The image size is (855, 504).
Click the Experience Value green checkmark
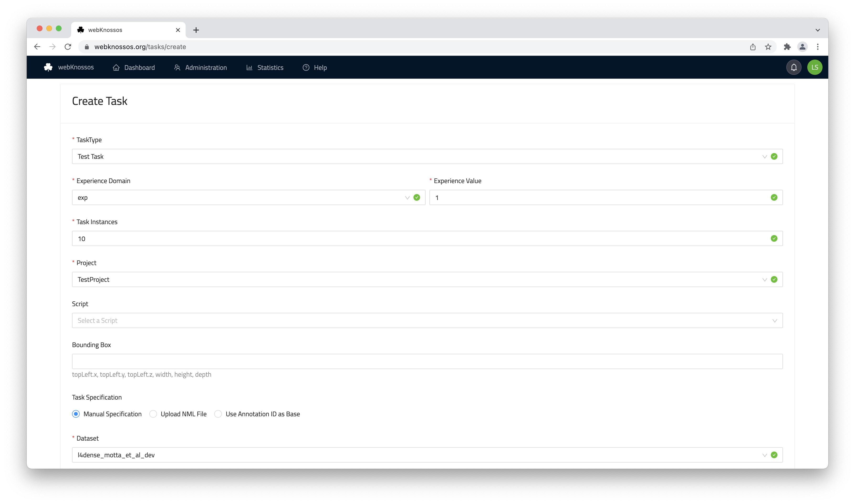(x=774, y=198)
